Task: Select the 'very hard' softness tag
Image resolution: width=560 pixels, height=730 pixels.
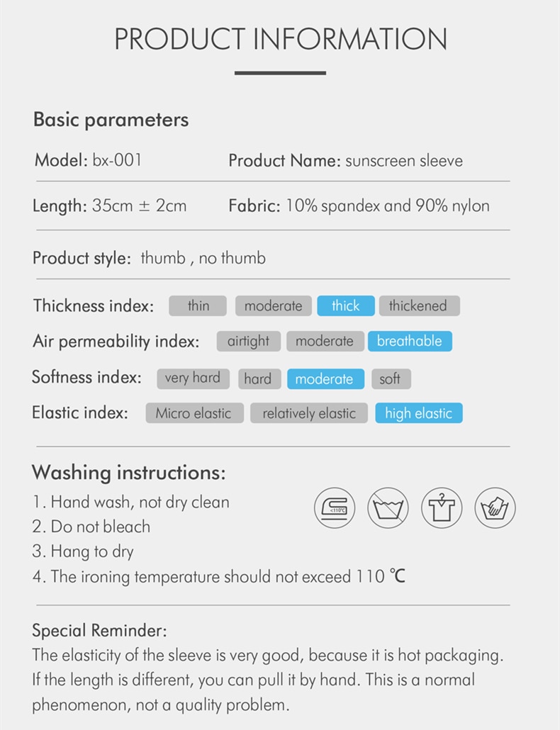Action: tap(194, 378)
